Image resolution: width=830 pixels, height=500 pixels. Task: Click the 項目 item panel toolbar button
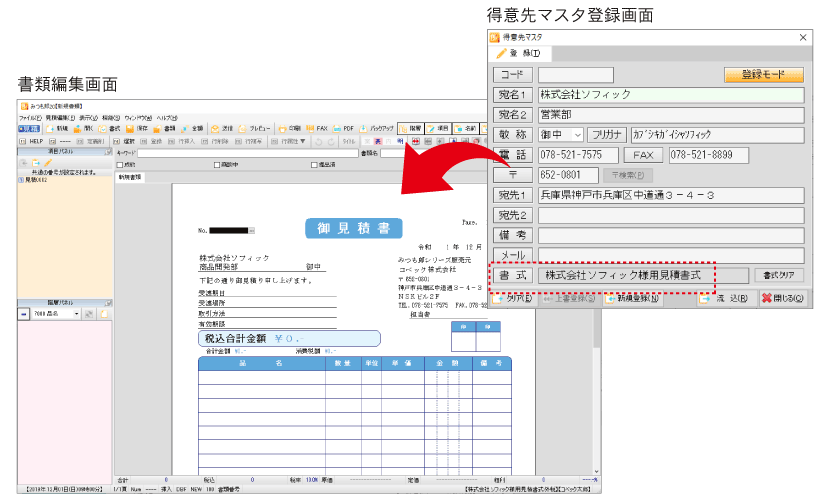(438, 129)
